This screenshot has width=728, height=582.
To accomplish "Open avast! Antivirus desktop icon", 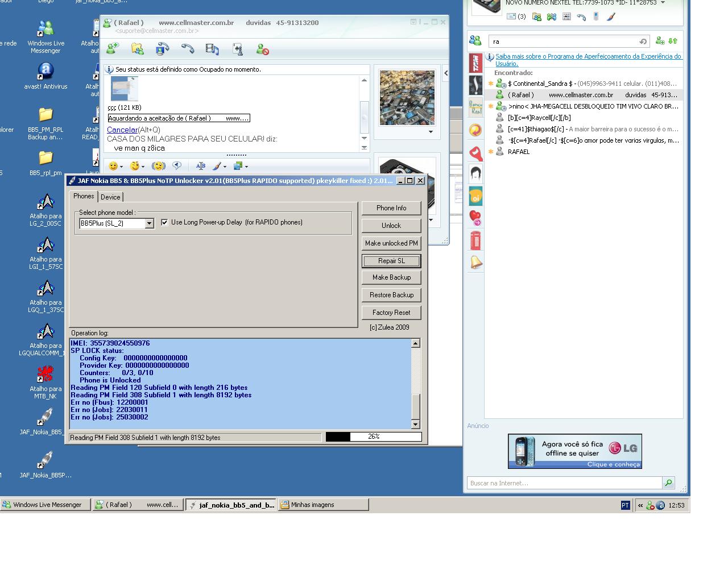I will (45, 76).
